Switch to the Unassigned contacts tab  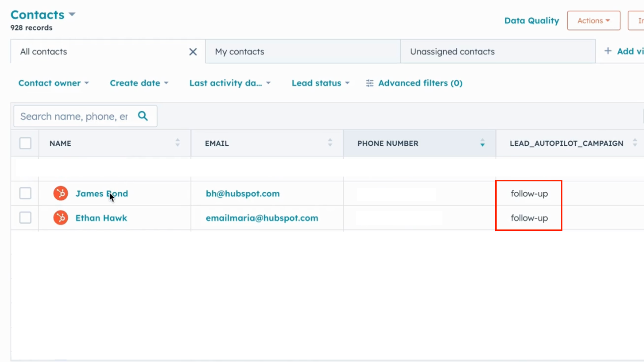[452, 52]
